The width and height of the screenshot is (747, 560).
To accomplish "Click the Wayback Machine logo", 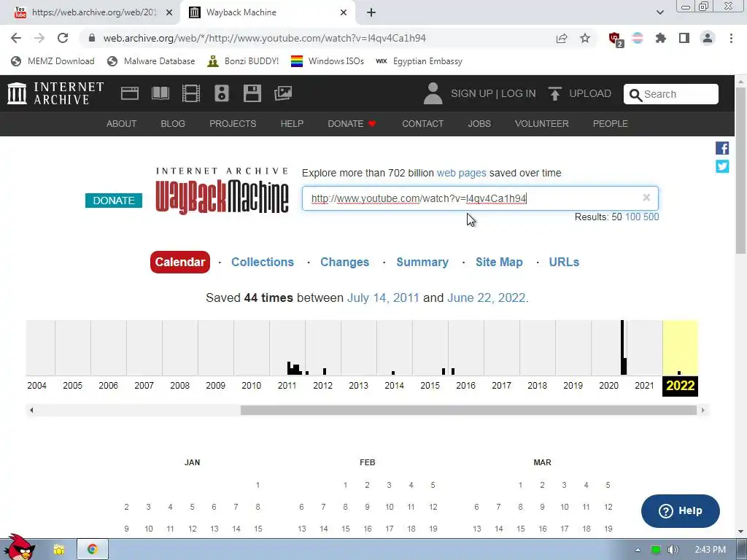I will (222, 190).
